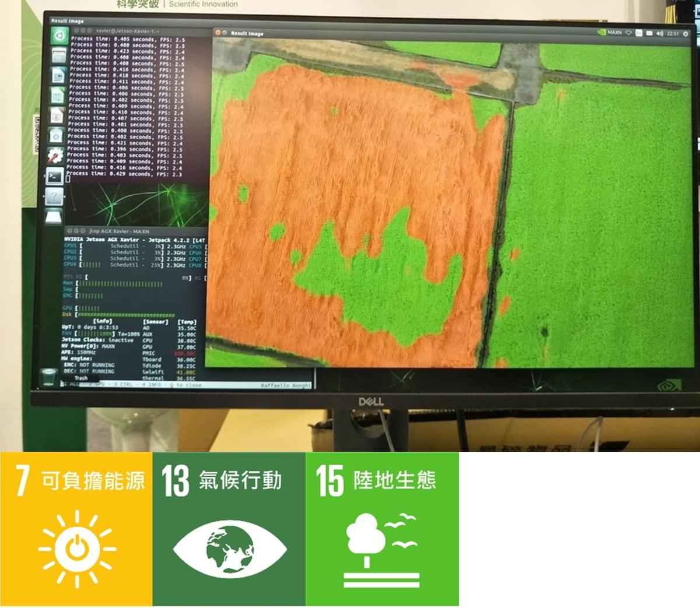Select line 'Process time: 0.429 seconds, FPS: 2.3'
This screenshot has width=700, height=608.
(x=124, y=174)
